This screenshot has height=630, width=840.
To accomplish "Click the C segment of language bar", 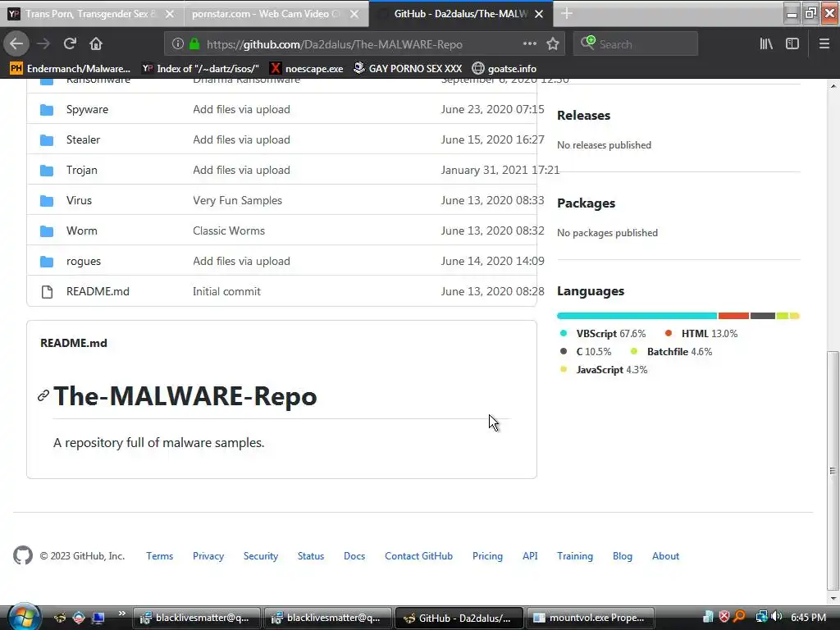I will (x=762, y=316).
